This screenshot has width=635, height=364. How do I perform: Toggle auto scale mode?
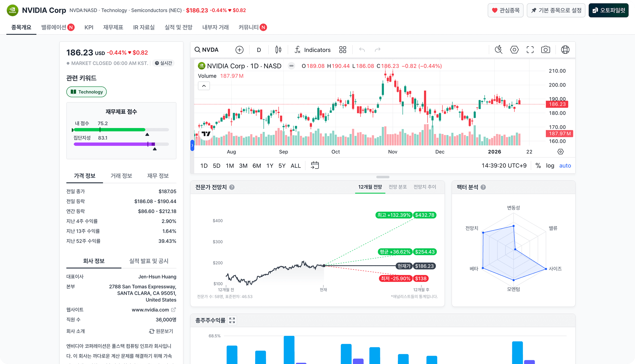click(x=565, y=166)
